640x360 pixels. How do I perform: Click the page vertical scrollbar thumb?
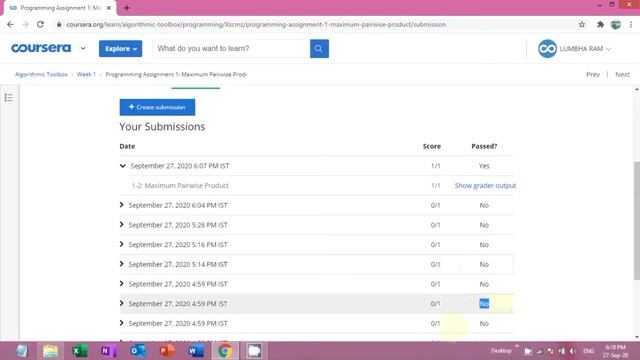637,220
